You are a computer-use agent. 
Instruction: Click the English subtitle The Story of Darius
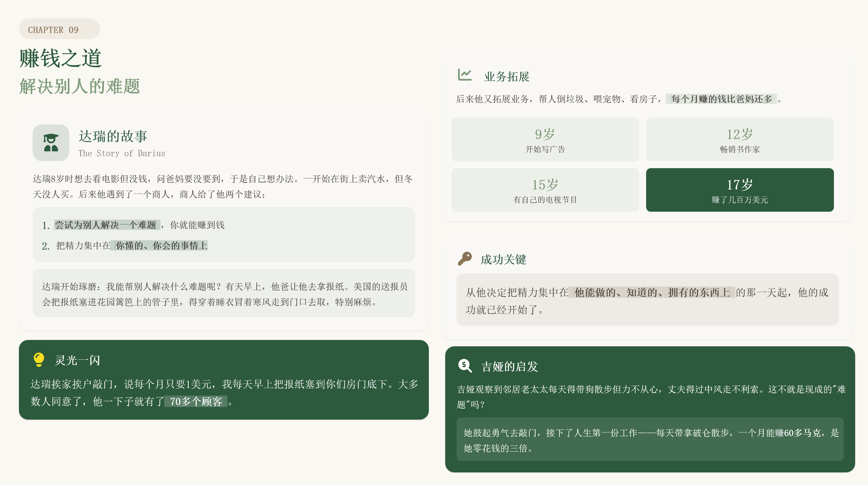coord(122,153)
